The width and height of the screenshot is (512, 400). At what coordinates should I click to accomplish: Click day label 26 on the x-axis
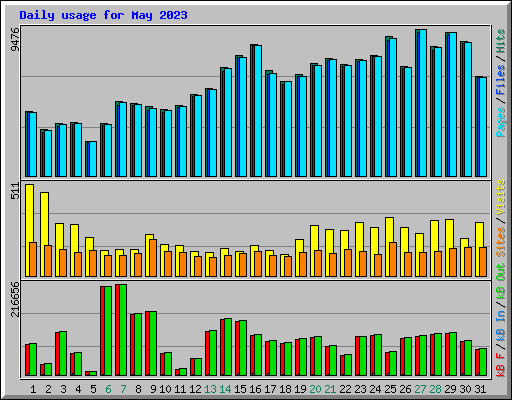pyautogui.click(x=405, y=389)
